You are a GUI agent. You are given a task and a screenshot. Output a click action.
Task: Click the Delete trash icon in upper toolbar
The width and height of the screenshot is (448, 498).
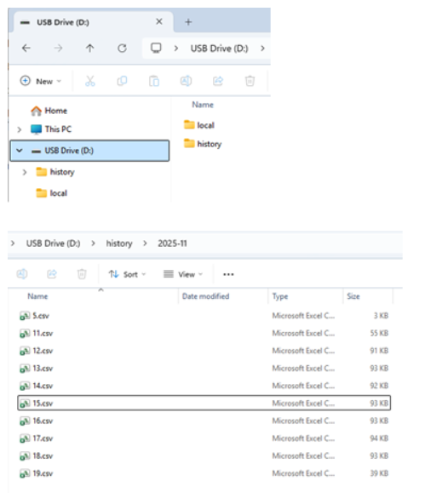tap(250, 81)
